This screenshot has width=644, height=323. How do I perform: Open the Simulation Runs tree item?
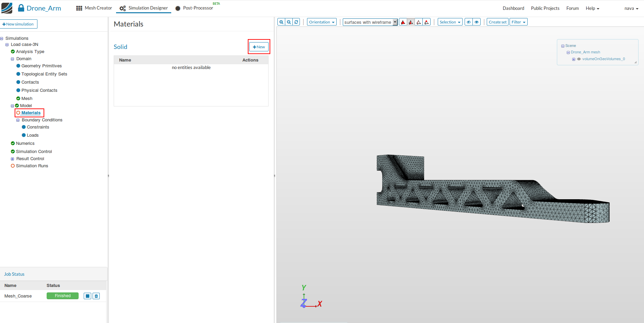click(x=32, y=166)
